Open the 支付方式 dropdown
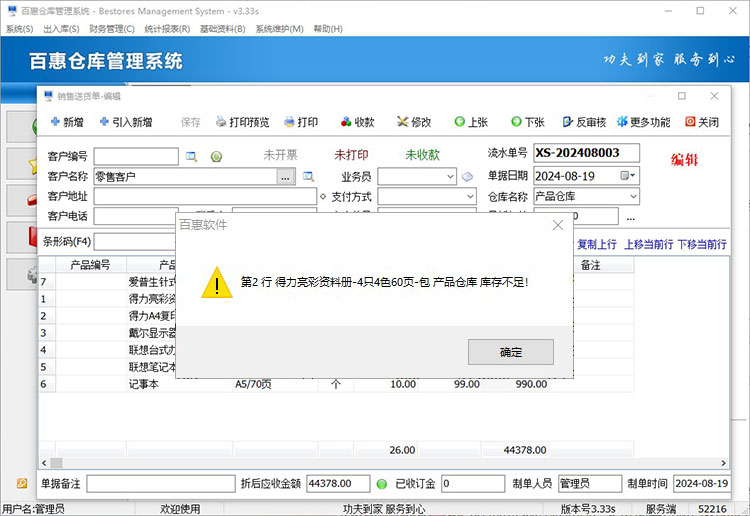 coord(470,197)
